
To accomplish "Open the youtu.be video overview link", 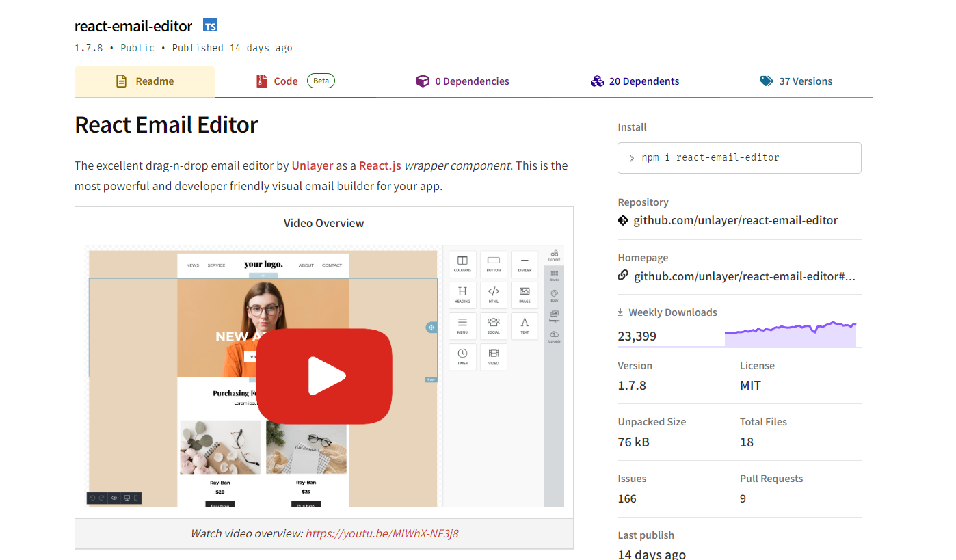I will 382,533.
